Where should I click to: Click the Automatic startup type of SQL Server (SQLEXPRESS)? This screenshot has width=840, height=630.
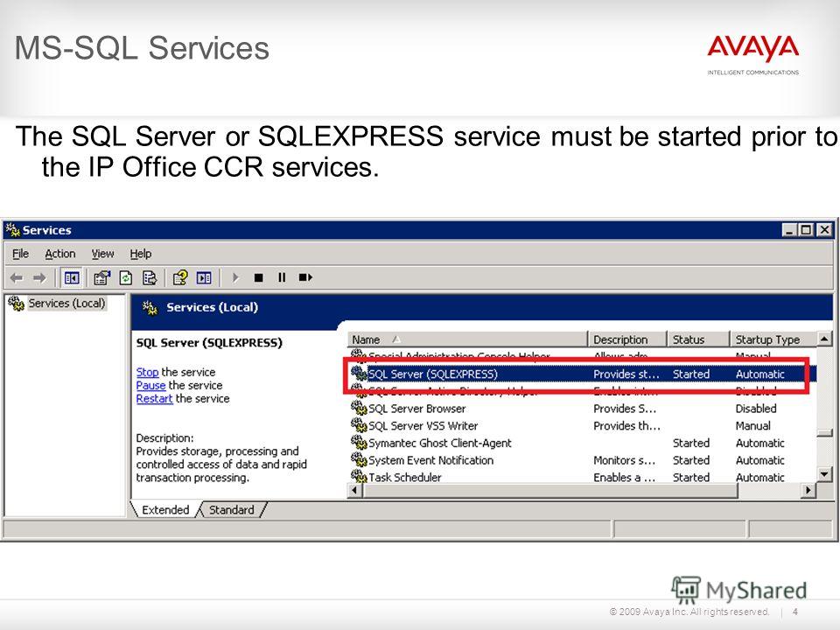coord(759,374)
